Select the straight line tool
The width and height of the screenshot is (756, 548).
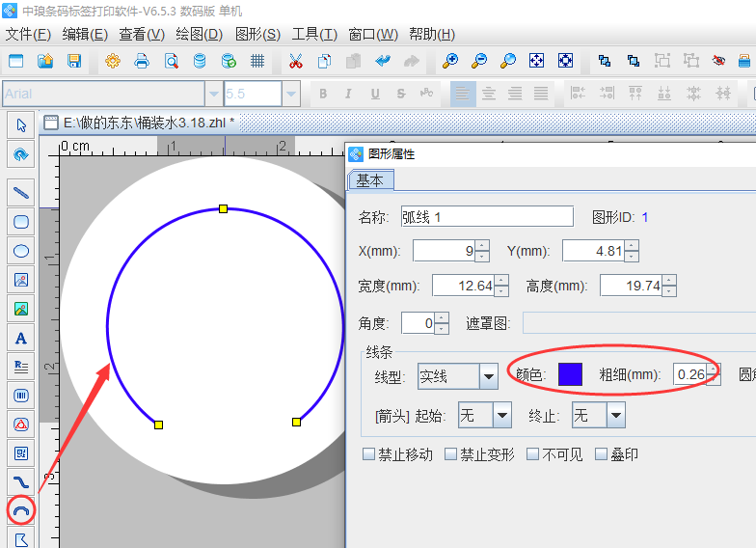20,192
